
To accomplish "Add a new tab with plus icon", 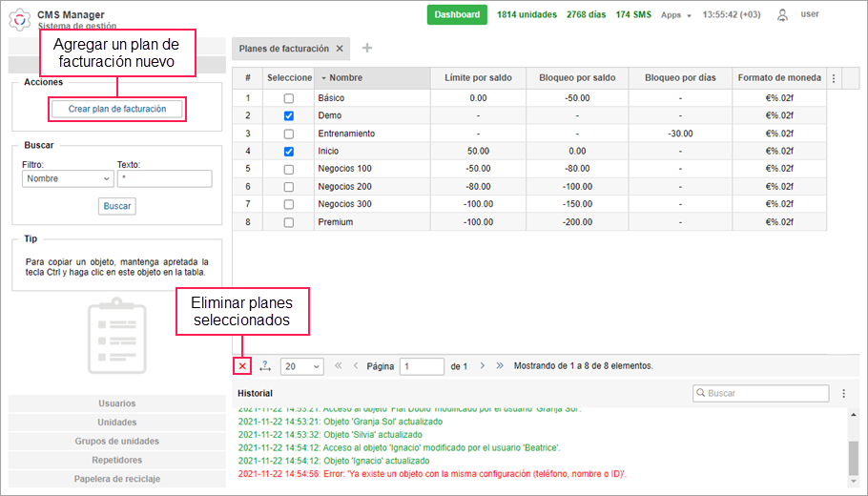I will coord(367,48).
